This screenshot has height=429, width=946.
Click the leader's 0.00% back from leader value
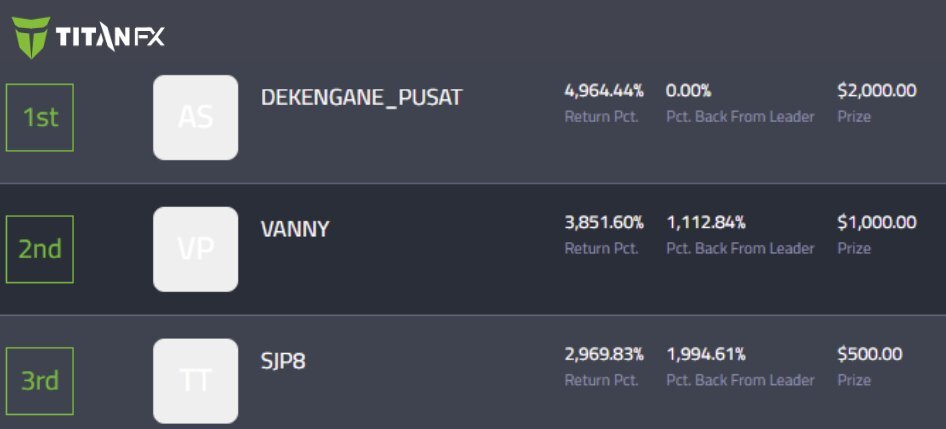(x=688, y=91)
